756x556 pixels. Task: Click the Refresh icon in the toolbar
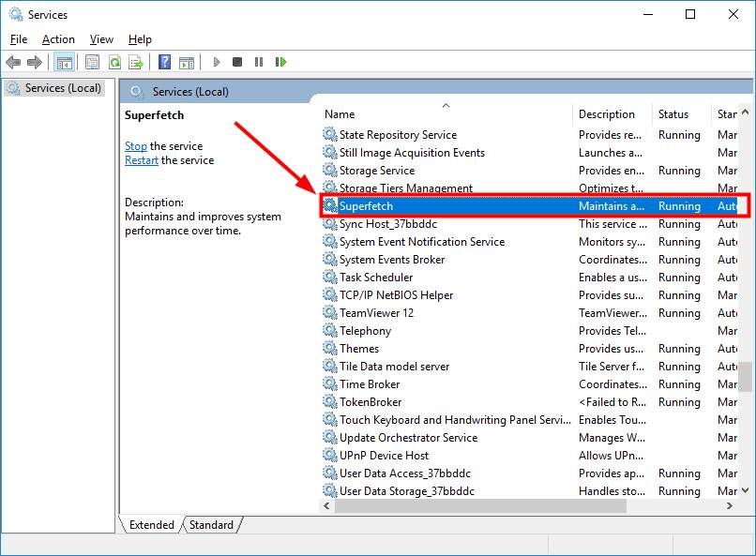tap(114, 62)
